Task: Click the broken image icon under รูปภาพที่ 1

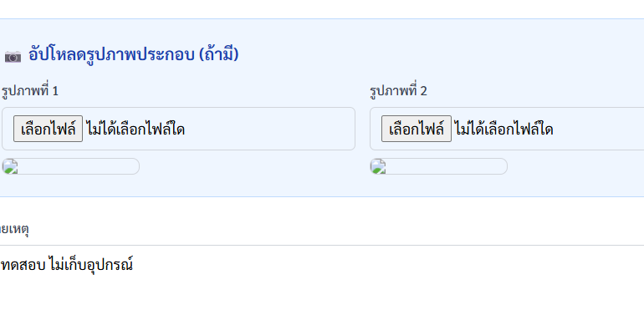Action: click(10, 167)
